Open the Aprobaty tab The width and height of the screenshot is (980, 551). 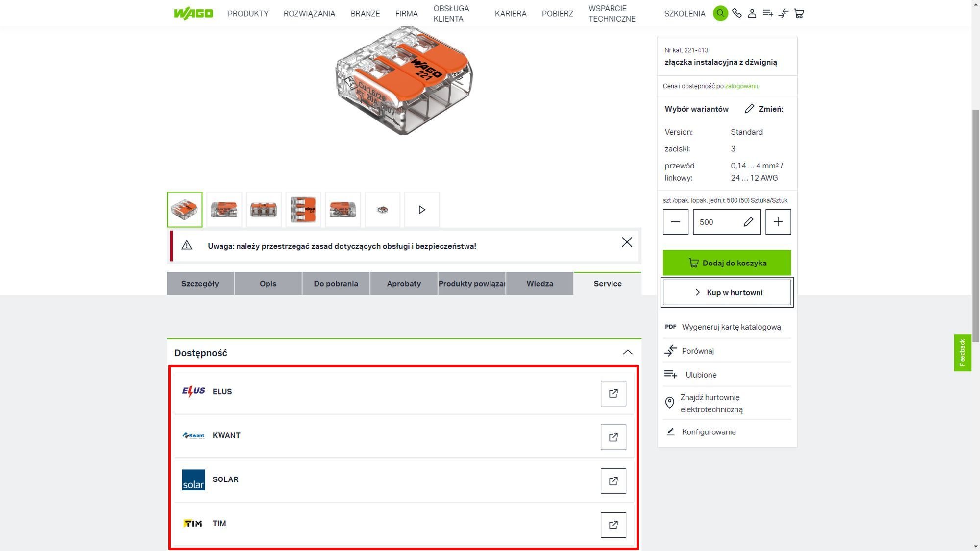404,284
